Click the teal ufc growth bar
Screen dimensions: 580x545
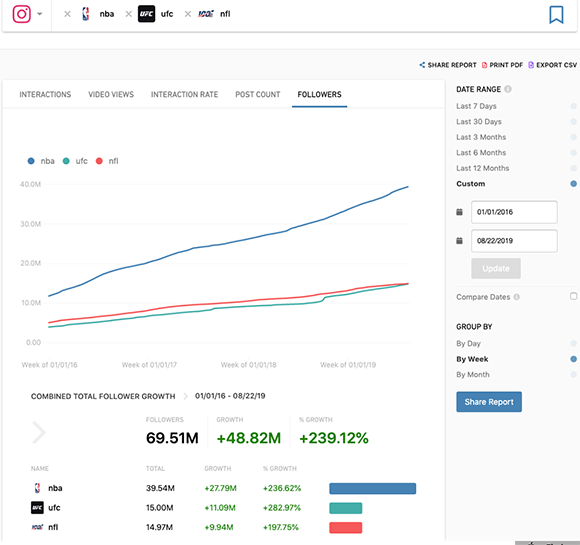tap(345, 508)
